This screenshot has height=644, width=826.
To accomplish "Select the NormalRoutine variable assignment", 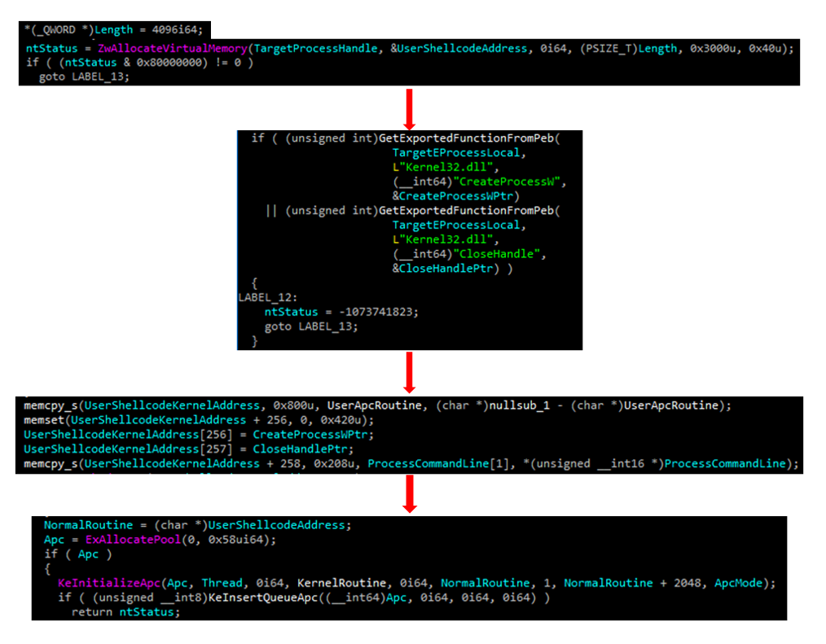I will [87, 524].
